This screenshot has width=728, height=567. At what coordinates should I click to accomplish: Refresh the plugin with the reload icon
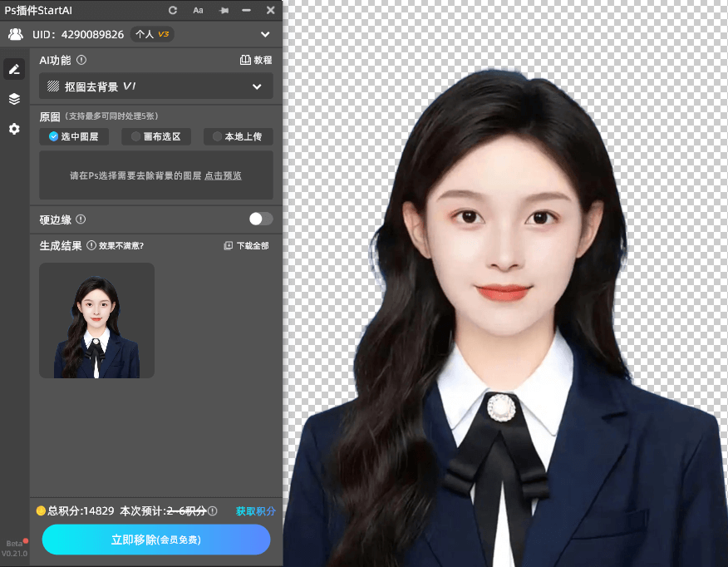click(x=172, y=10)
